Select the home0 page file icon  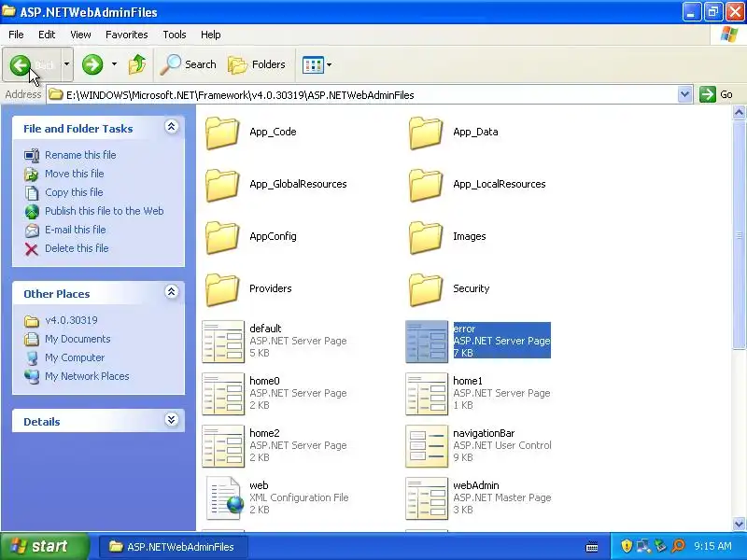tap(223, 394)
